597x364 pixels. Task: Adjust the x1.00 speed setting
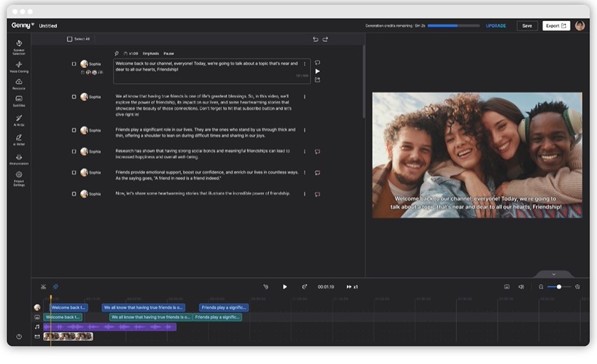131,53
